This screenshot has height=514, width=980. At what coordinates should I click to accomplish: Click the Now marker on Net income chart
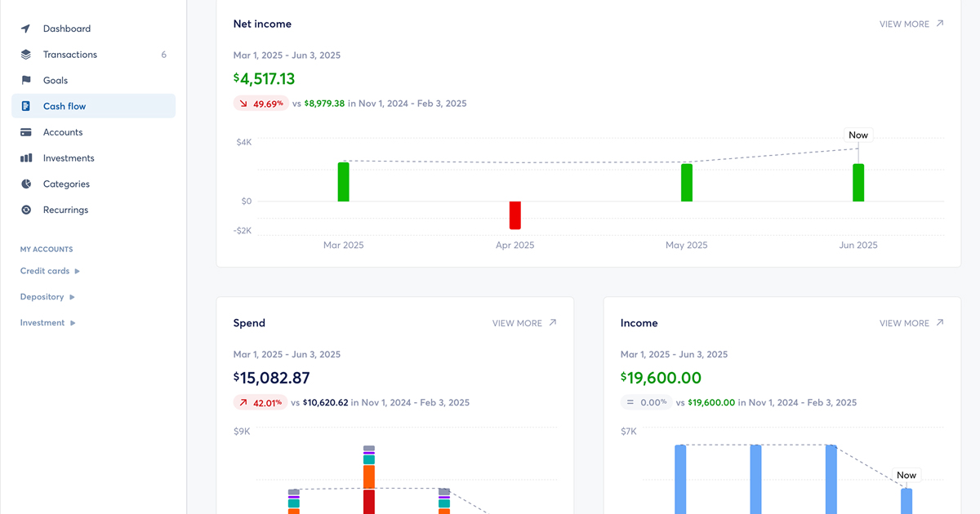[858, 135]
